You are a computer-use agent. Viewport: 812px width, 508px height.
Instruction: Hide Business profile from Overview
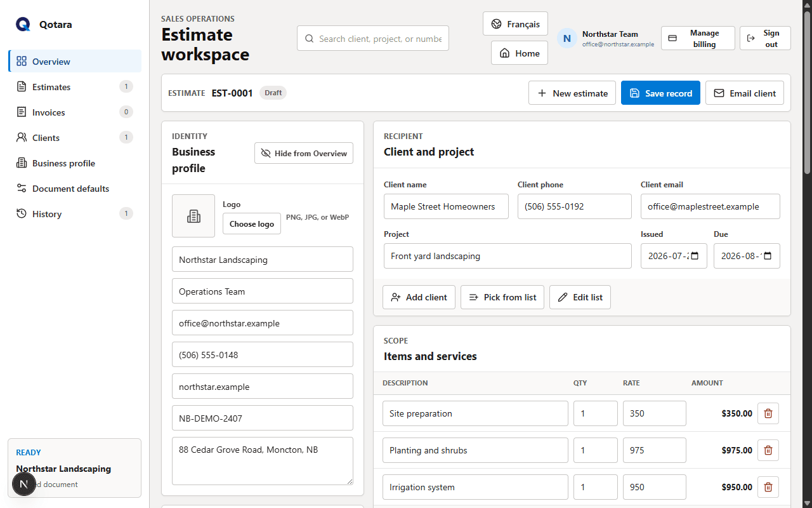(304, 153)
